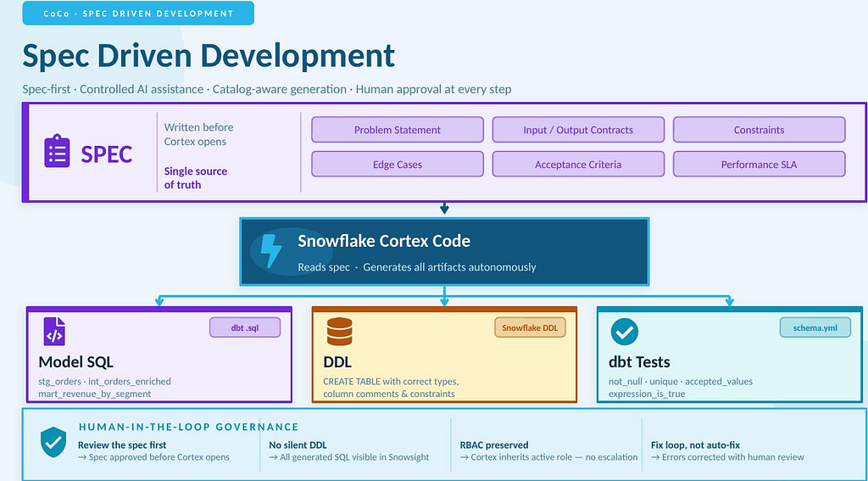Click 'Single source of truth' text
The height and width of the screenshot is (481, 868).
pyautogui.click(x=196, y=178)
